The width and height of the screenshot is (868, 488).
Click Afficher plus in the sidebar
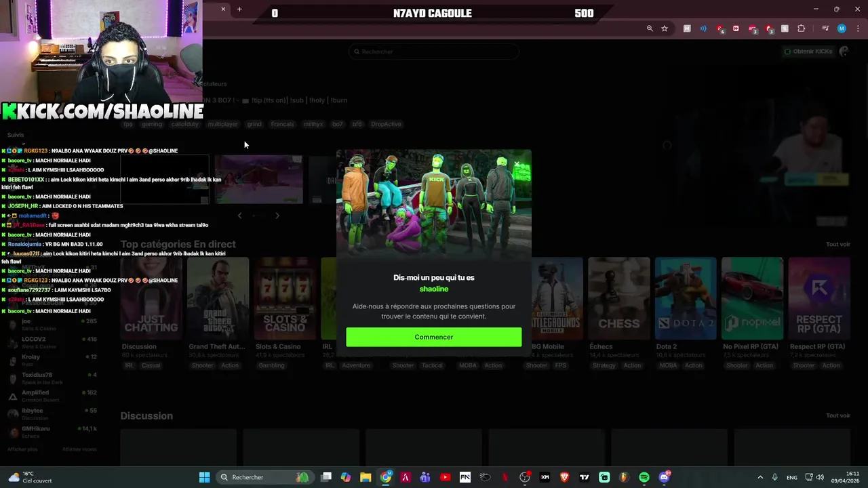click(22, 449)
